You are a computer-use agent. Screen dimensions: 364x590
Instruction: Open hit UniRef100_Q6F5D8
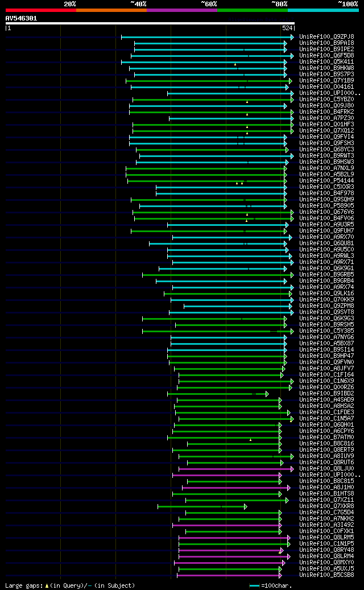[x=326, y=56]
